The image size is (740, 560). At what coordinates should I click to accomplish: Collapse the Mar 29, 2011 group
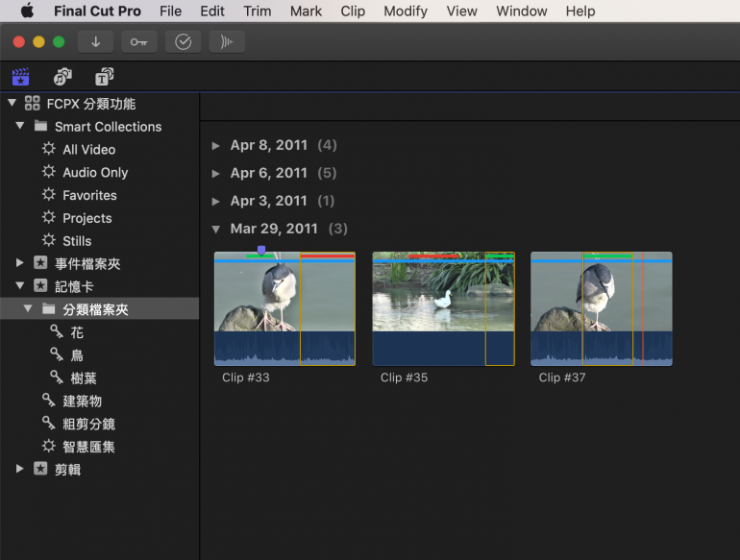(215, 230)
